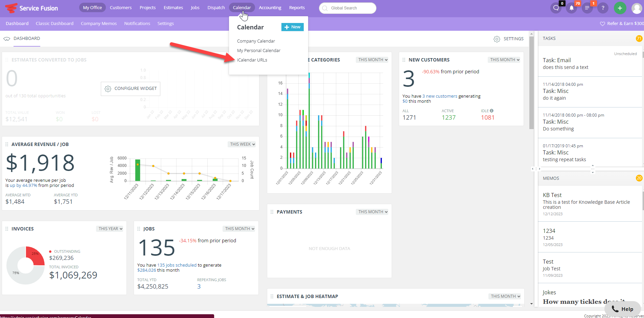The image size is (644, 318).
Task: Open the Settings sub-tab
Action: click(x=165, y=23)
